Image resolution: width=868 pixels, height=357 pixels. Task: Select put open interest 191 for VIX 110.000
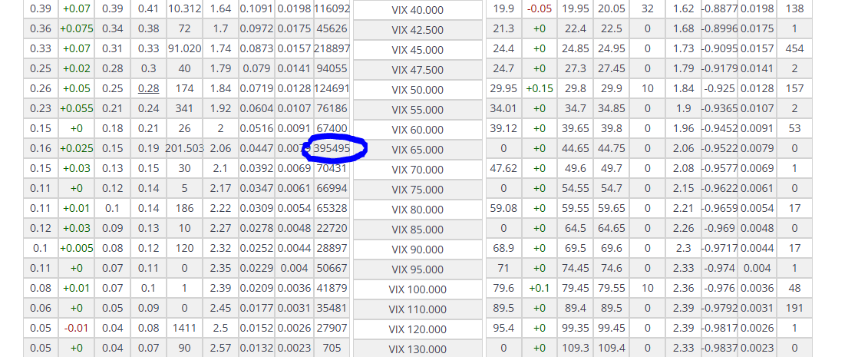[x=794, y=308]
